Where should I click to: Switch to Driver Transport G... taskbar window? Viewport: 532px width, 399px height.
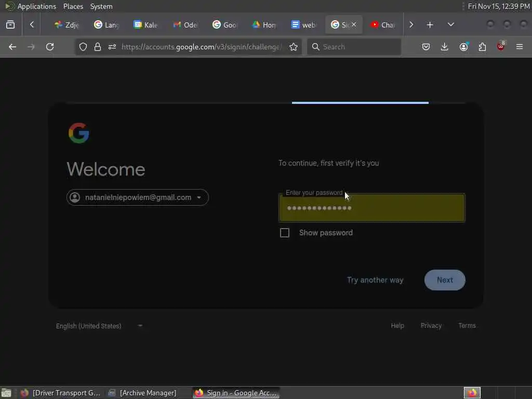60,393
